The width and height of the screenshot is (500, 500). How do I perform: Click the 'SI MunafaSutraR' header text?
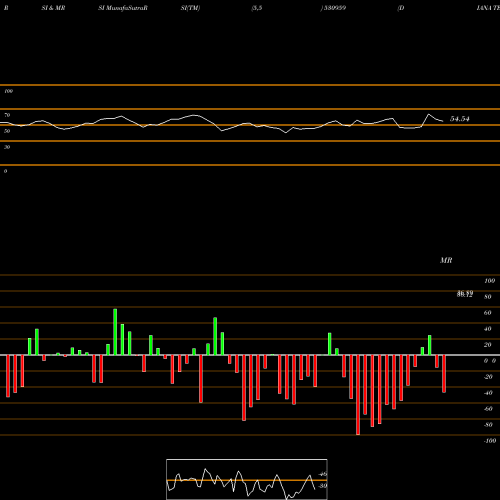[123, 8]
